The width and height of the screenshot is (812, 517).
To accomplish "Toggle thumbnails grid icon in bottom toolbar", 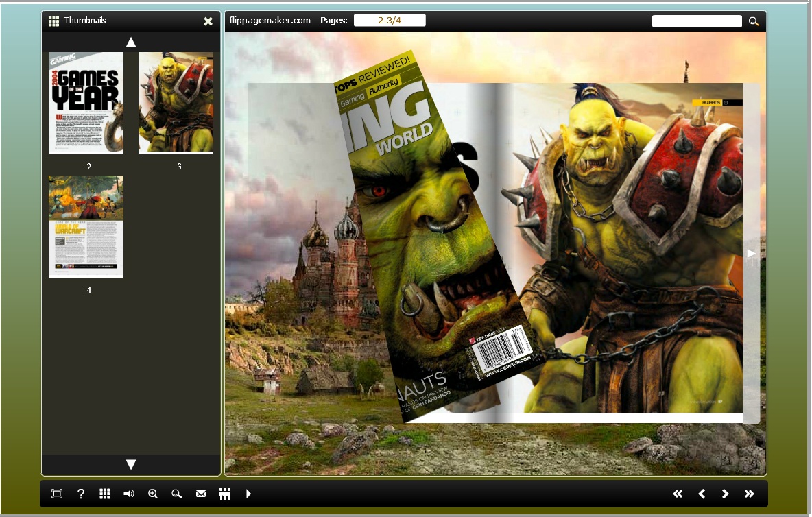I will (105, 494).
